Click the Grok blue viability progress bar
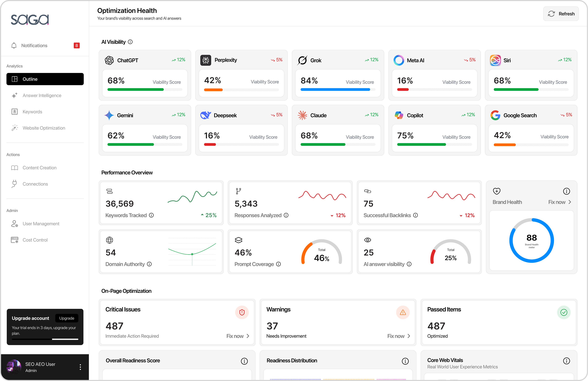 click(x=338, y=89)
